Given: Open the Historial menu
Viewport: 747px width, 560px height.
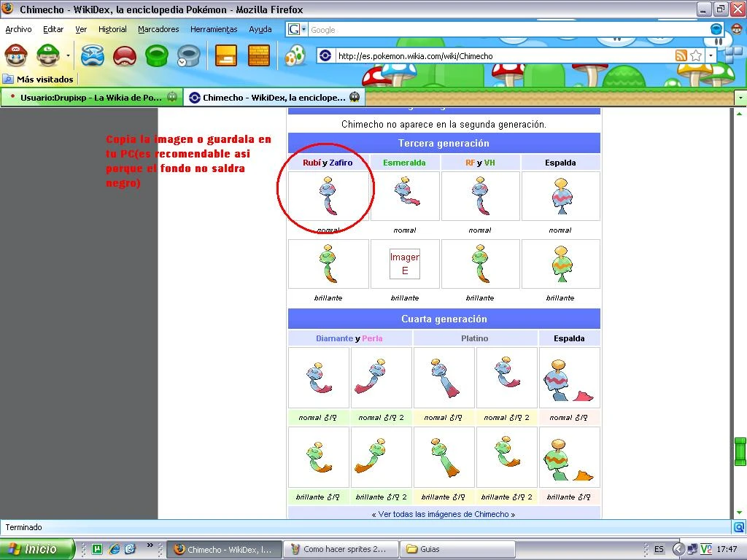Looking at the screenshot, I should [x=112, y=29].
